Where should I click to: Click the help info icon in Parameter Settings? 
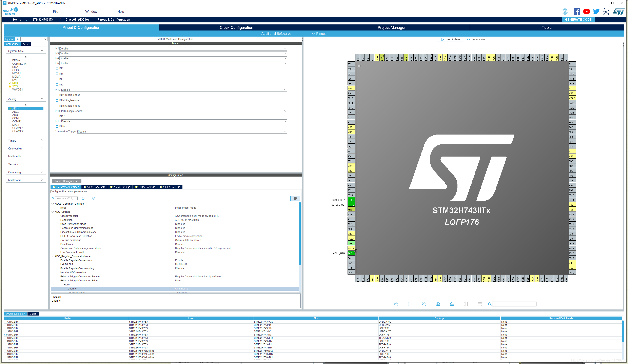295,198
